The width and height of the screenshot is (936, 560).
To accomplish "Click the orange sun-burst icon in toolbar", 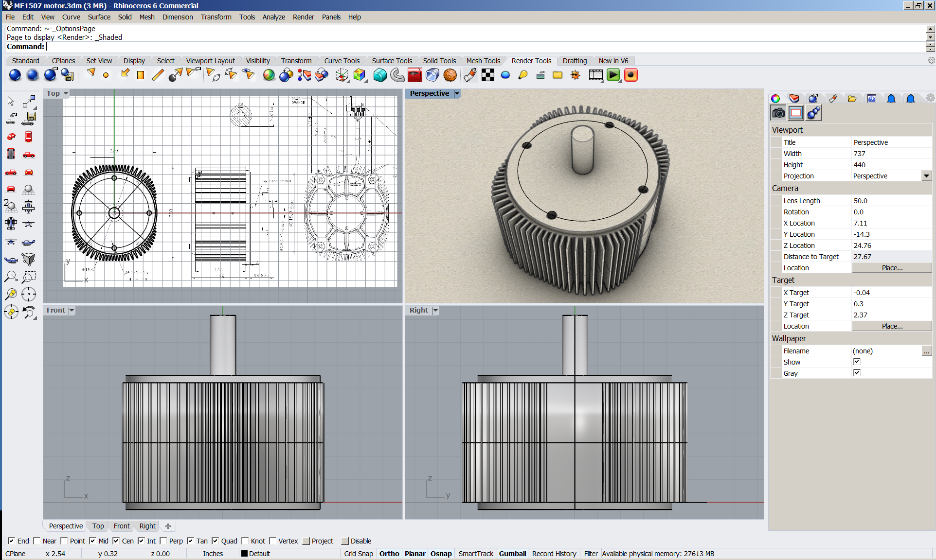I will click(x=576, y=75).
